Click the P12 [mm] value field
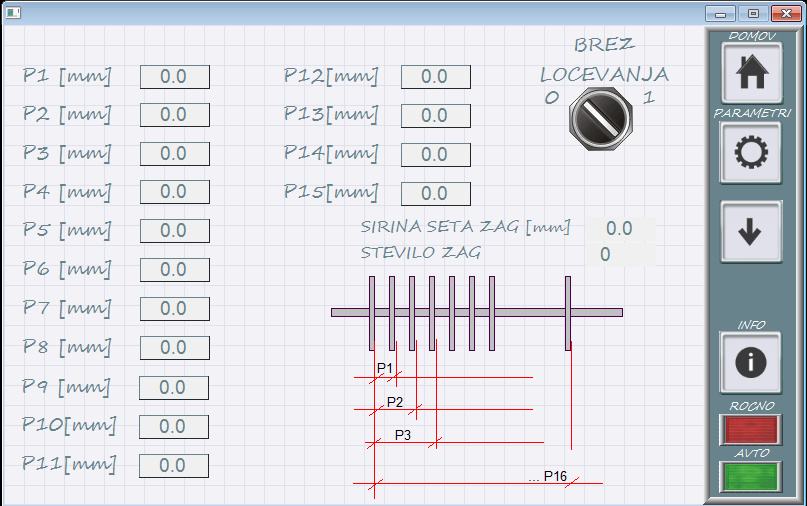 [435, 77]
